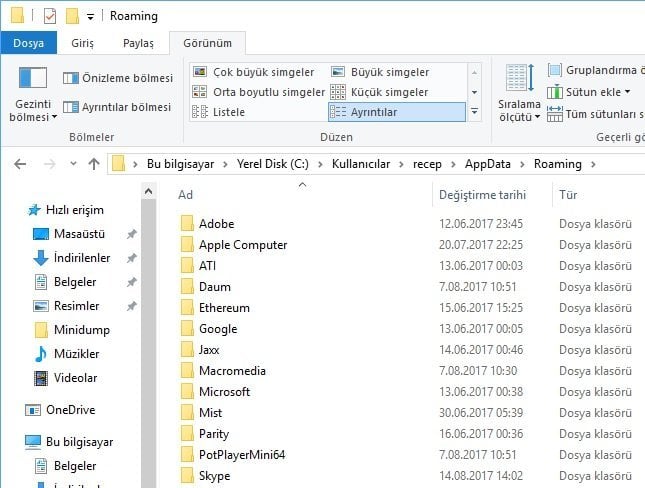Click recep breadcrumb in address bar

coord(427,164)
